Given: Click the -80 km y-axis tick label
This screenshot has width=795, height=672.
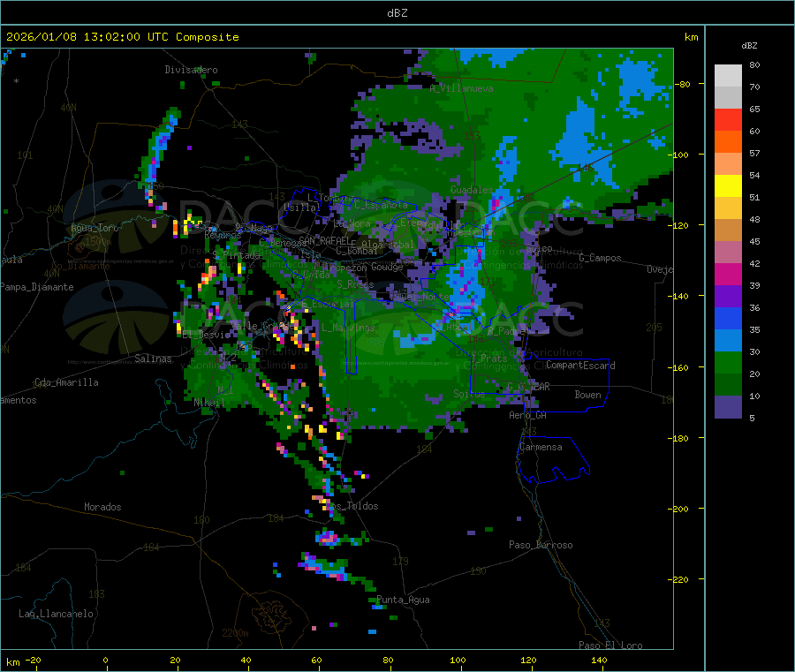Looking at the screenshot, I should pos(683,84).
